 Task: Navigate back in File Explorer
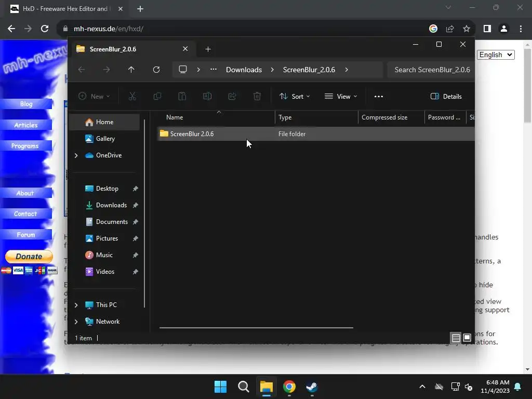point(82,70)
